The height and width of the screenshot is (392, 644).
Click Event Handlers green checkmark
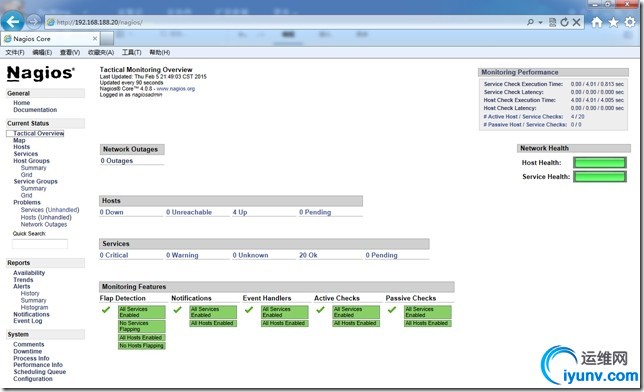249,310
